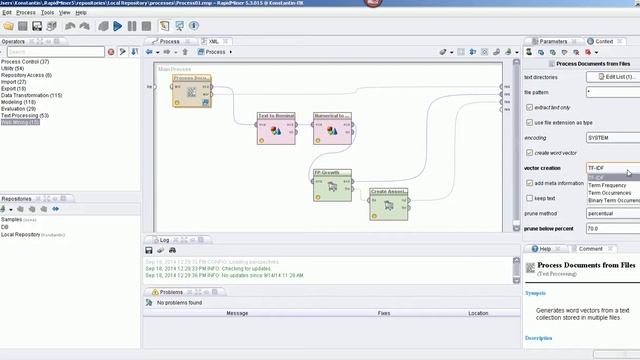640x360 pixels.
Task: Click the Message column header
Action: pyautogui.click(x=237, y=313)
